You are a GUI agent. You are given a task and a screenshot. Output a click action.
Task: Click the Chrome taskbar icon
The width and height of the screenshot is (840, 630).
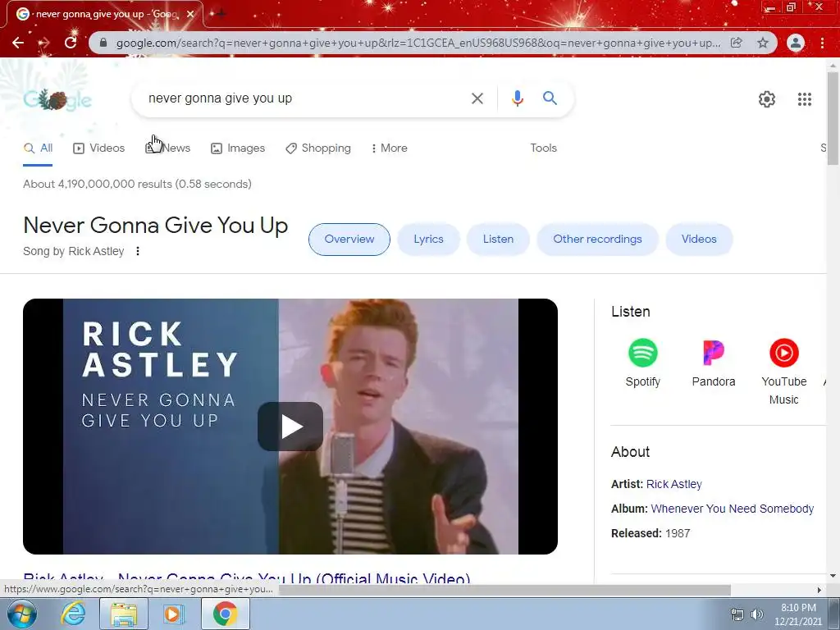225,614
